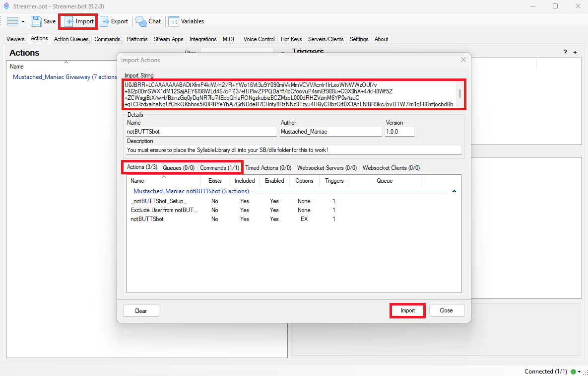Switch to the Commands (1/1) tab
588x376 pixels.
(x=219, y=168)
